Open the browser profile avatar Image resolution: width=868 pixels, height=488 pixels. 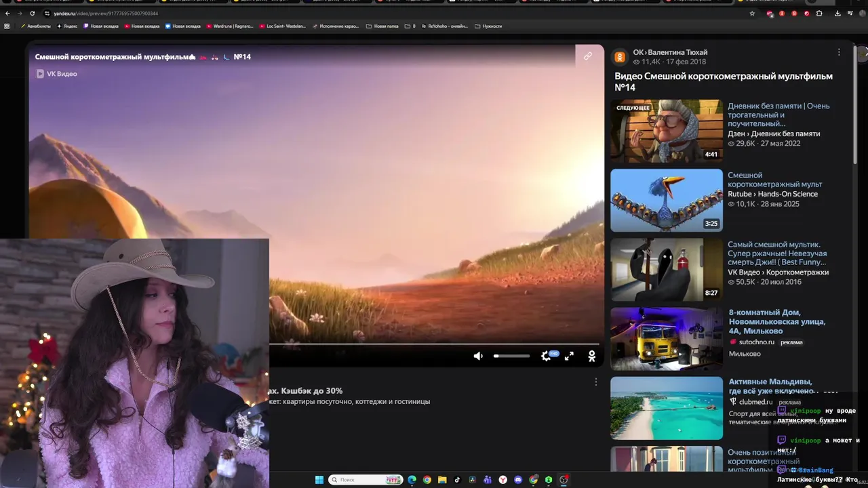pyautogui.click(x=862, y=13)
